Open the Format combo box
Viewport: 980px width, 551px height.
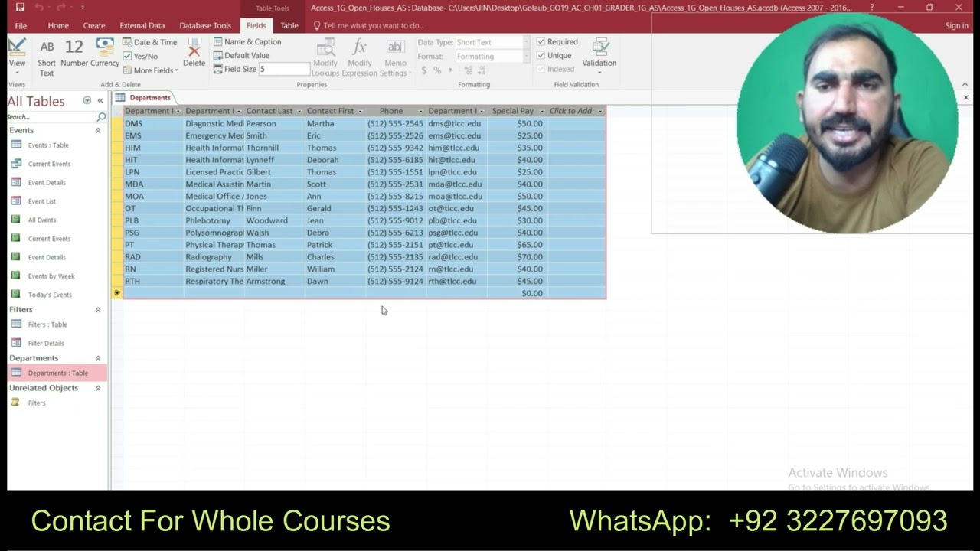(x=492, y=56)
